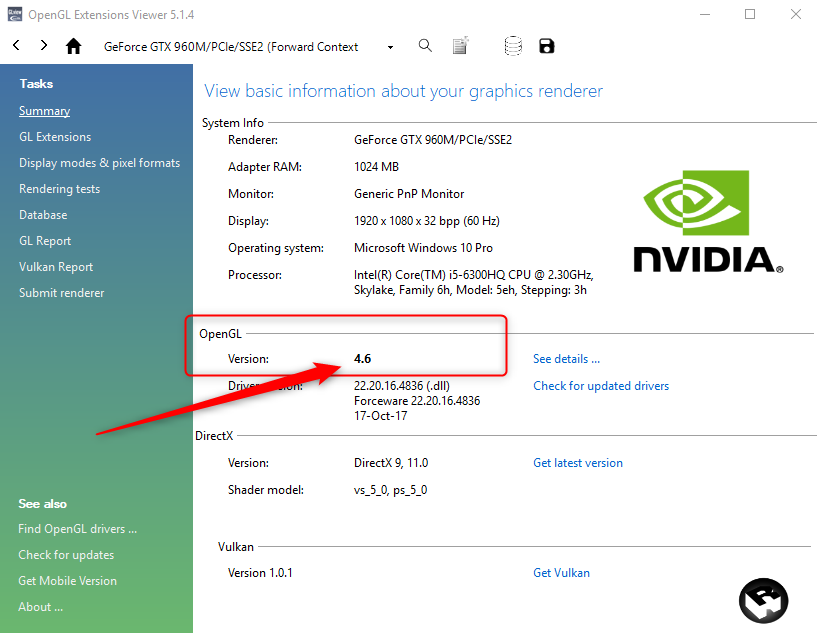Go back with the left arrow

point(17,46)
